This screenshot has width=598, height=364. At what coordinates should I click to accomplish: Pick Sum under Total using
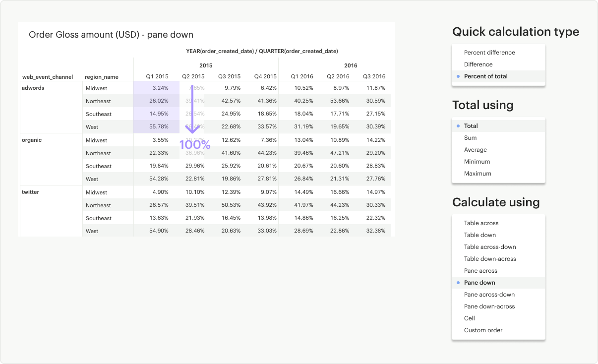(470, 138)
